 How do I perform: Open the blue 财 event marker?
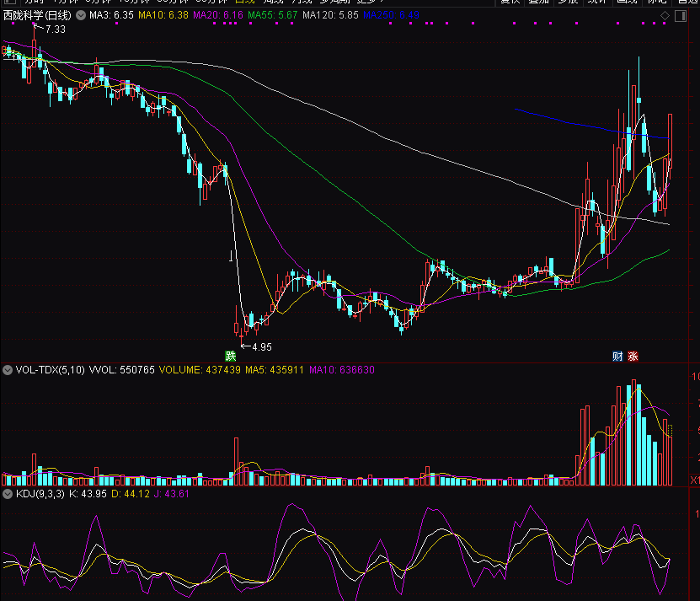(x=617, y=356)
